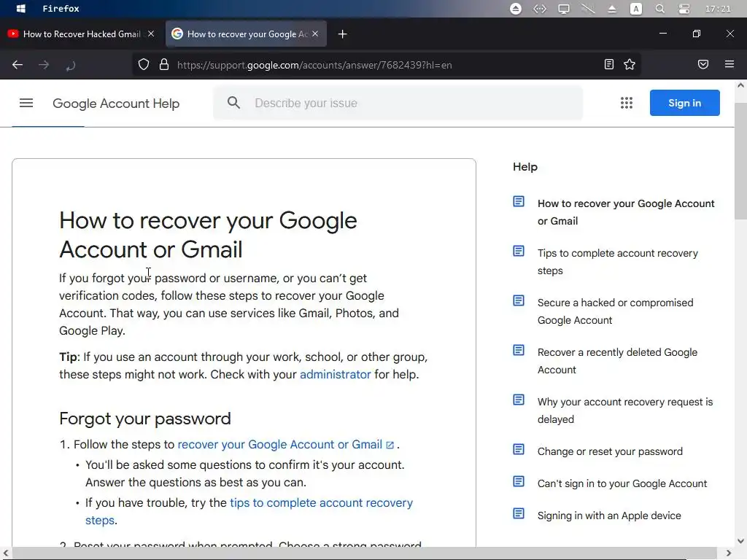The height and width of the screenshot is (560, 747).
Task: Click article icon beside Secure a hacked account
Action: [x=519, y=300]
